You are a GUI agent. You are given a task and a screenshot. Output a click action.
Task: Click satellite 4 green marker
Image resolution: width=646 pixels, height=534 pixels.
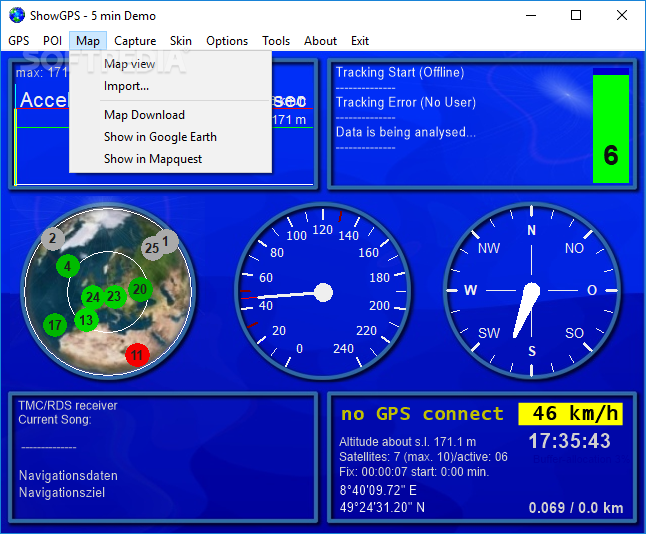point(68,266)
